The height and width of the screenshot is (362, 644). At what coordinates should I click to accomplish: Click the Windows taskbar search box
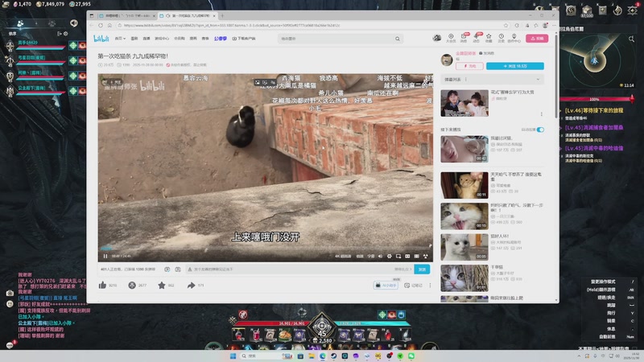coord(266,356)
